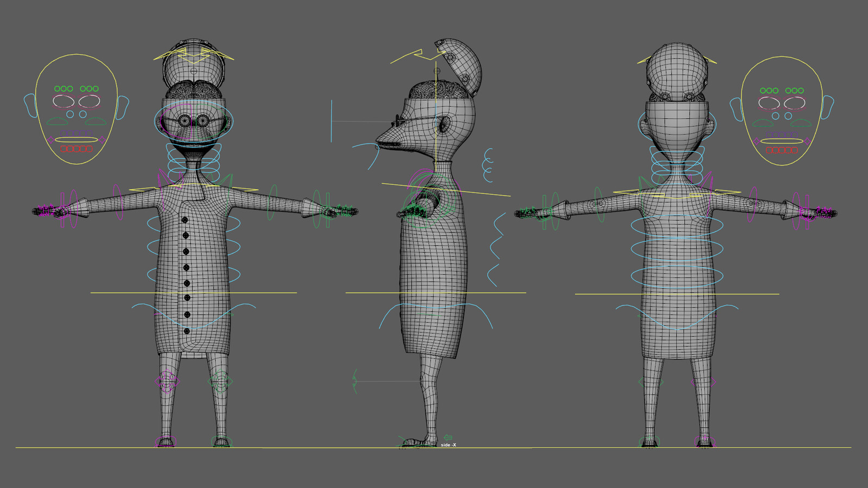
Task: Select left cyan nostril circle, front-view face panel
Action: point(70,114)
